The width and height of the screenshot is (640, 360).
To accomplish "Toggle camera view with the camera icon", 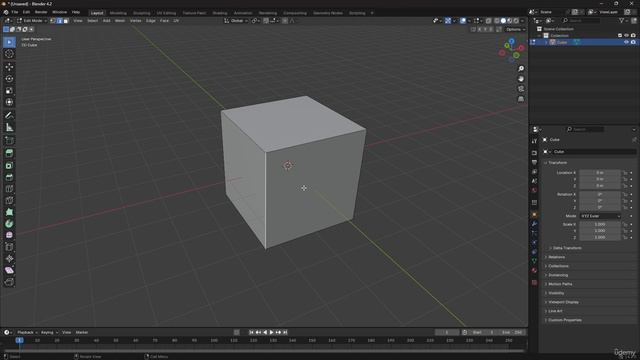I will 521,89.
